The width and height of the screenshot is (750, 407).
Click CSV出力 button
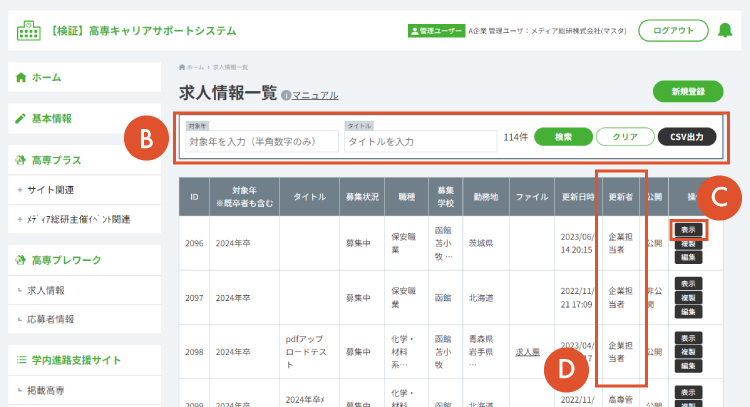coord(687,137)
